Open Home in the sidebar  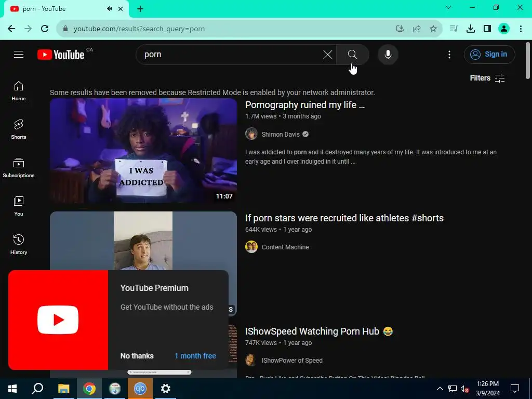(19, 91)
